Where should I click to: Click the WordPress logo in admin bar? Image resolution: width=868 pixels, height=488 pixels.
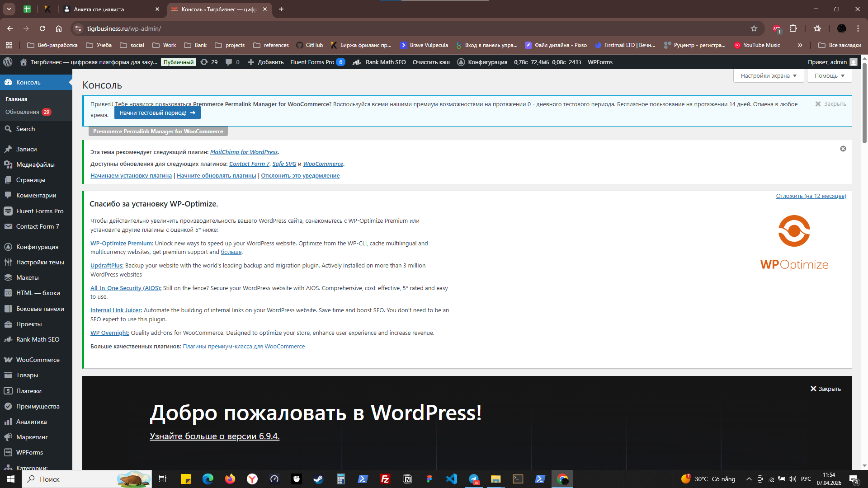(x=8, y=62)
